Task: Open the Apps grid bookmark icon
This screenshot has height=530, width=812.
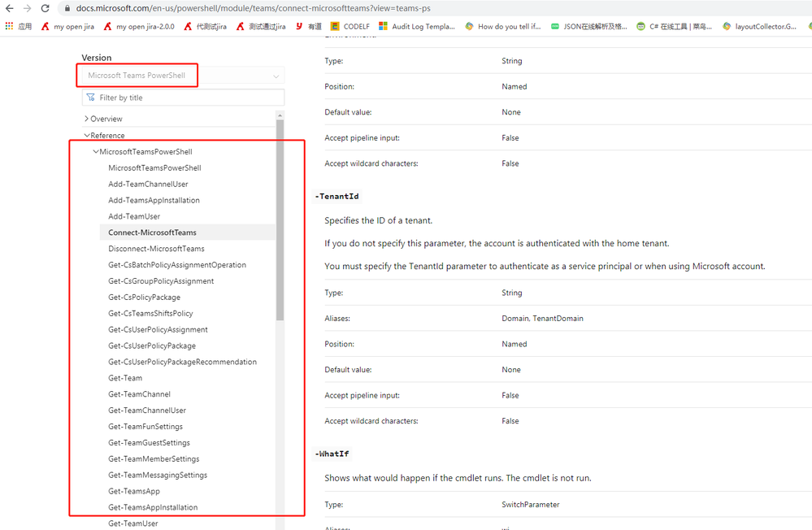Action: 9,27
